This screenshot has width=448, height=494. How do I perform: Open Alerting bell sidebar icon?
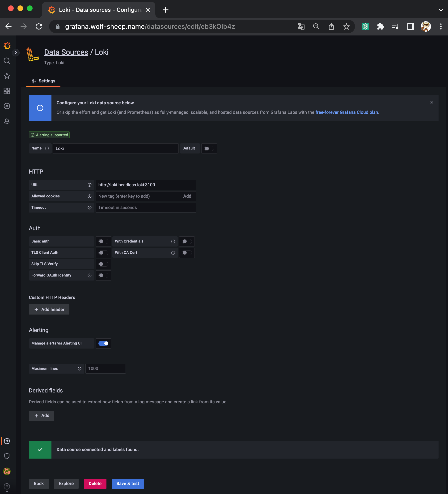pos(7,121)
